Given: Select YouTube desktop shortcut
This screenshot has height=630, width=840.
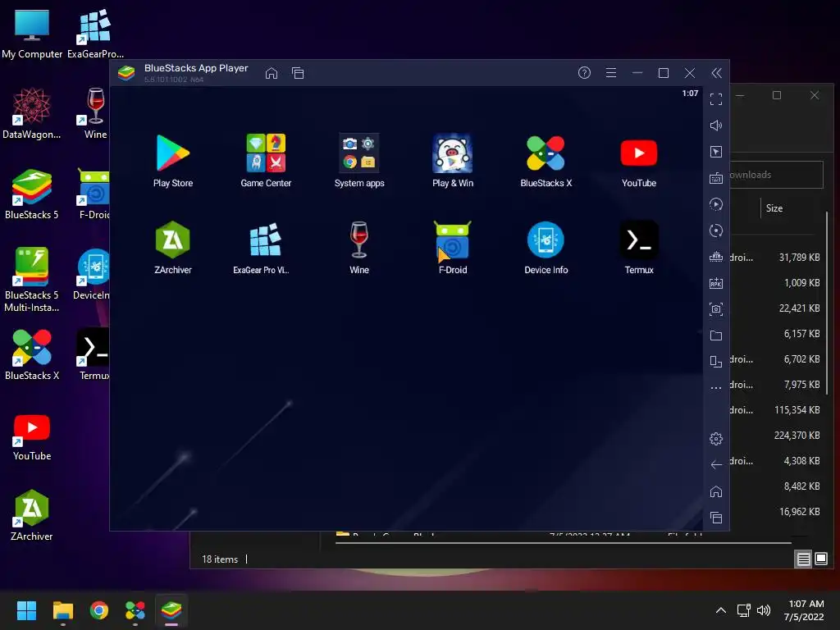Looking at the screenshot, I should pyautogui.click(x=32, y=436).
